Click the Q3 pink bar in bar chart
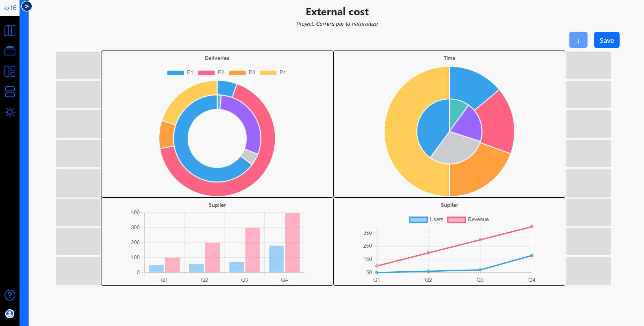644x326 pixels. click(252, 250)
